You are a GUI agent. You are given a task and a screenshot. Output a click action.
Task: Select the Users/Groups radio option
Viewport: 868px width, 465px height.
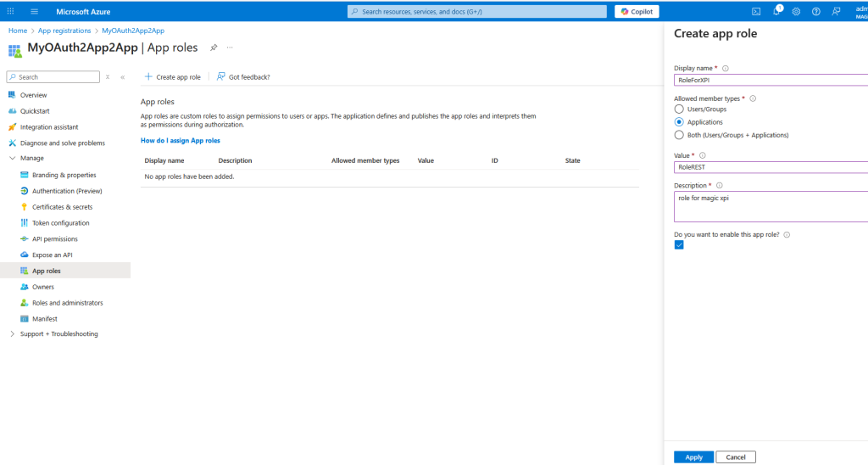(x=678, y=109)
